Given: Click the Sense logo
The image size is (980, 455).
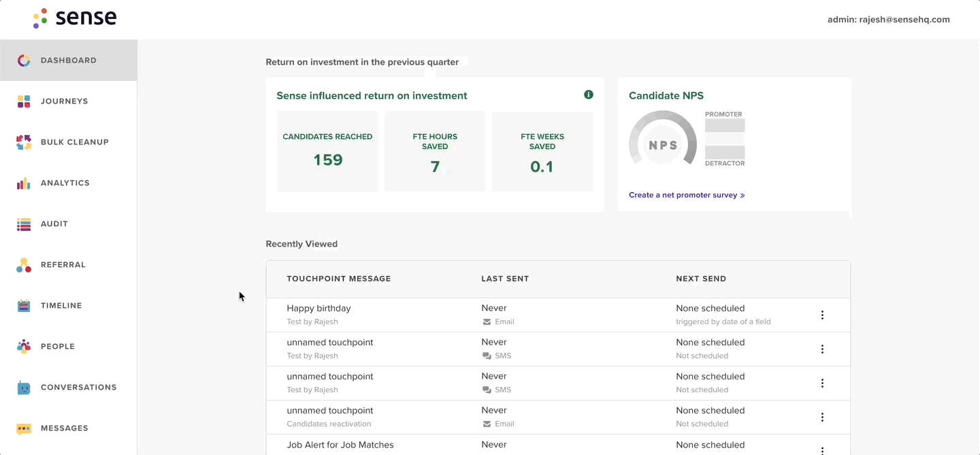Looking at the screenshot, I should pyautogui.click(x=74, y=18).
